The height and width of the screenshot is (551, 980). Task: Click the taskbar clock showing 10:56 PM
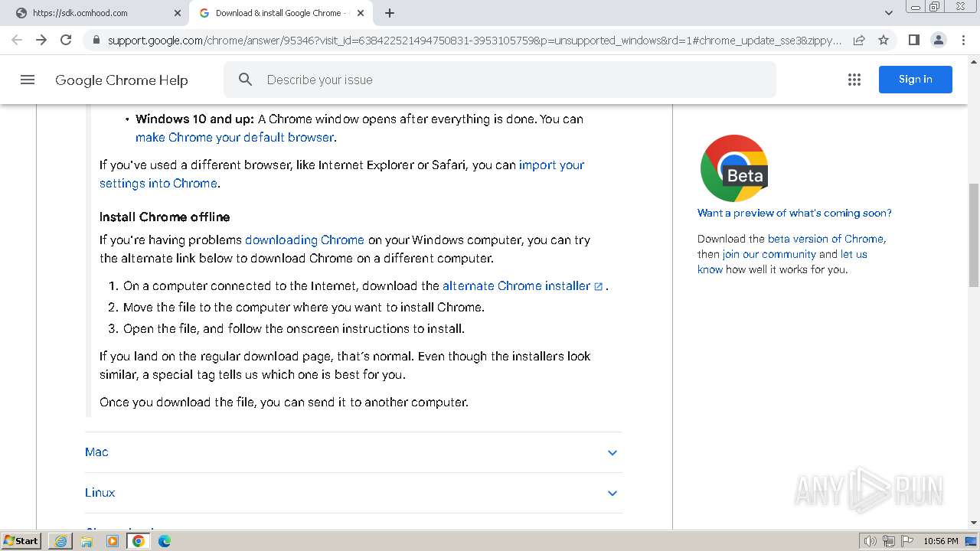941,541
